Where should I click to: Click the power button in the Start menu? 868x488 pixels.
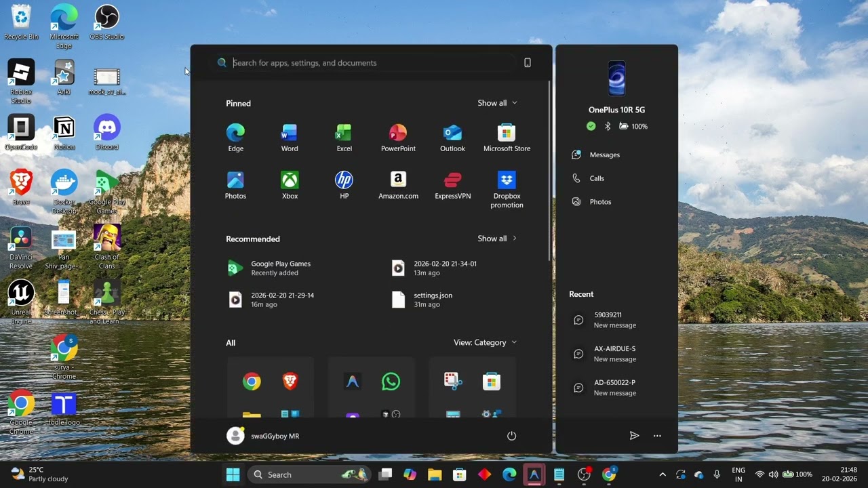click(x=511, y=436)
